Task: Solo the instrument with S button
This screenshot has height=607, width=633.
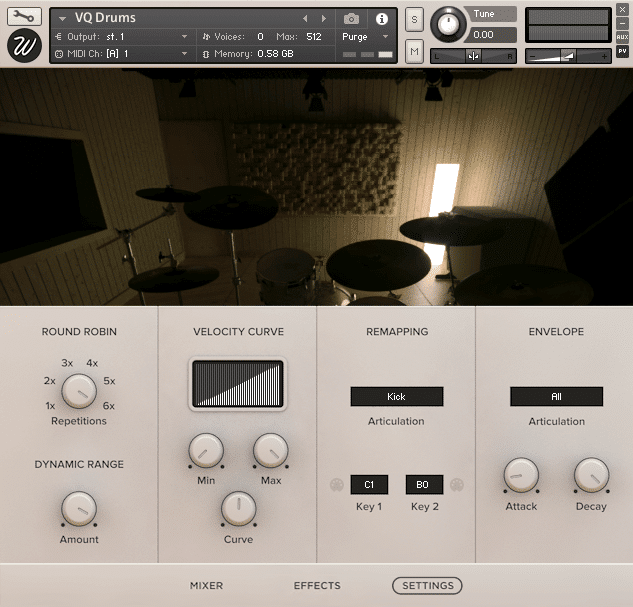Action: [414, 21]
